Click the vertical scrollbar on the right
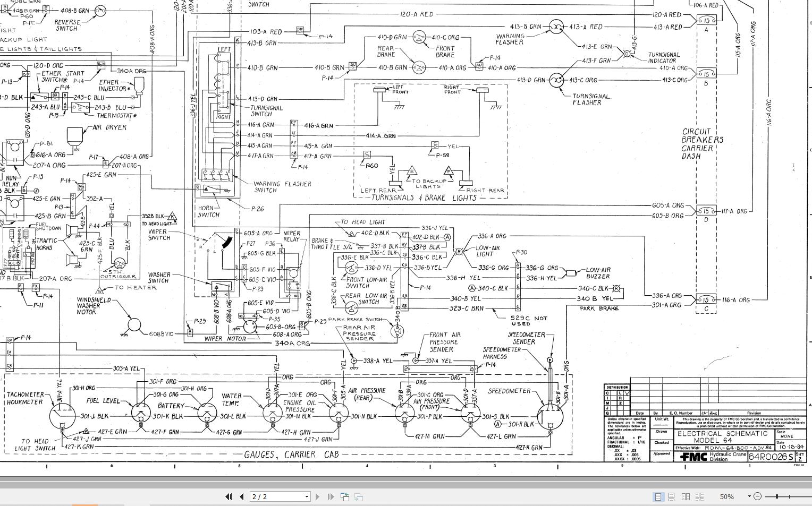 click(809, 239)
